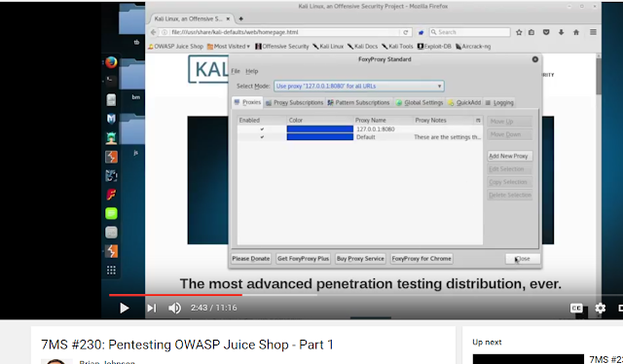Click the color swatch for Default proxy
Image resolution: width=623 pixels, height=364 pixels.
coord(320,137)
